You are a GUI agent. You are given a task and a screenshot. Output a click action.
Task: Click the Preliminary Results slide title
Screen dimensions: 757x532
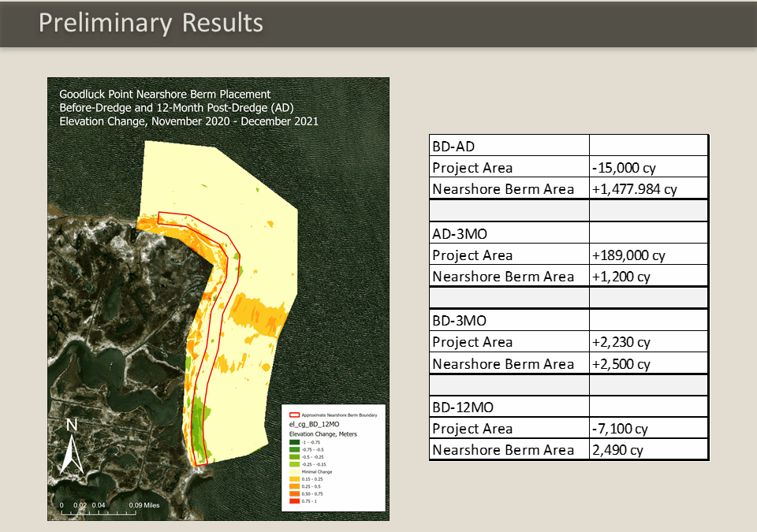tap(151, 23)
